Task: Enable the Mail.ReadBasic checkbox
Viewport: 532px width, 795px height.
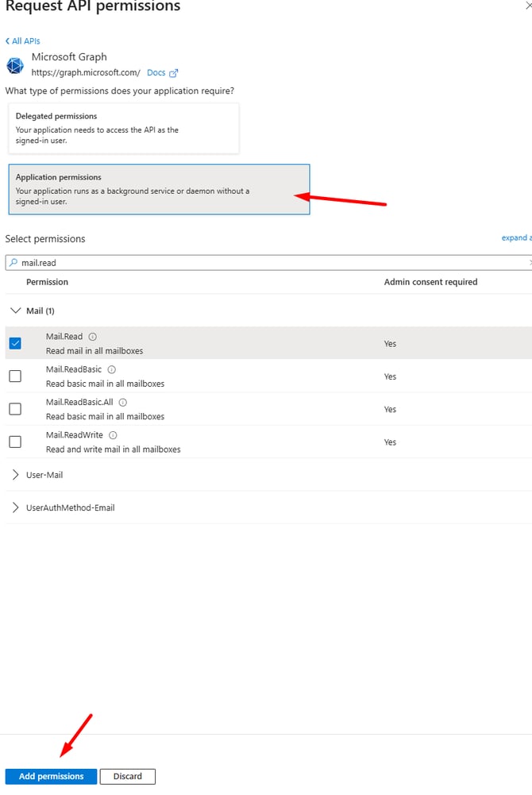Action: click(15, 376)
